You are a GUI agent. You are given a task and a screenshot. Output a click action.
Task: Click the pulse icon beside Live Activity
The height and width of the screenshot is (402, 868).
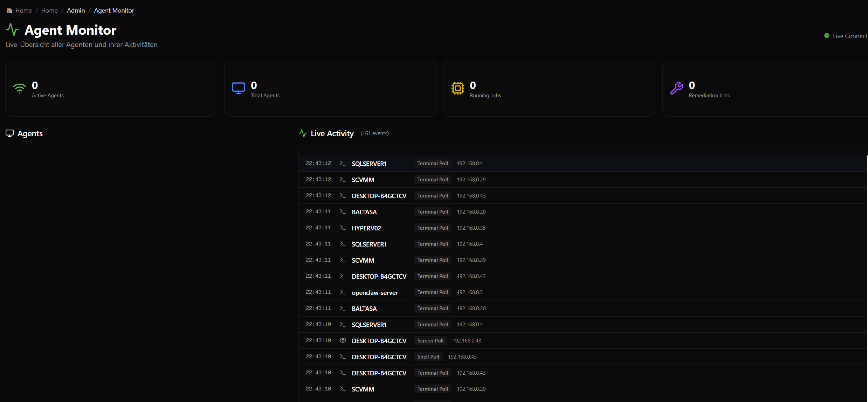(x=303, y=133)
